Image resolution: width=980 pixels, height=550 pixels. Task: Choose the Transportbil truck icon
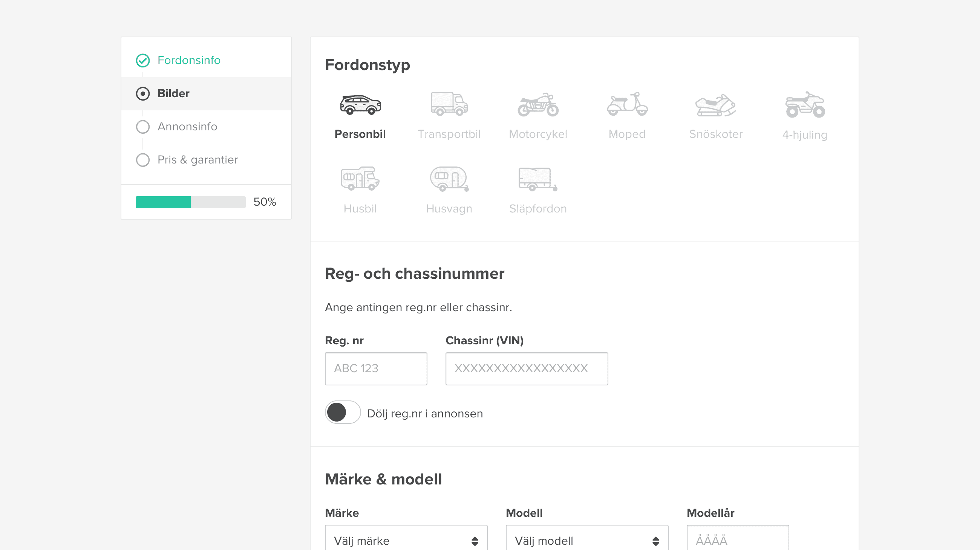(x=449, y=104)
